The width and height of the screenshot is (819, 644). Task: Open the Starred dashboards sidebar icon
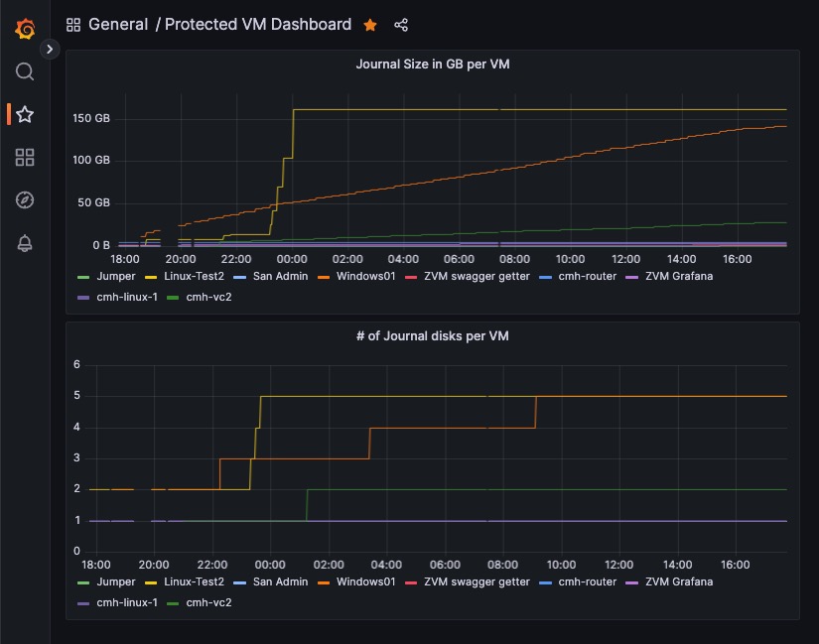click(x=25, y=114)
